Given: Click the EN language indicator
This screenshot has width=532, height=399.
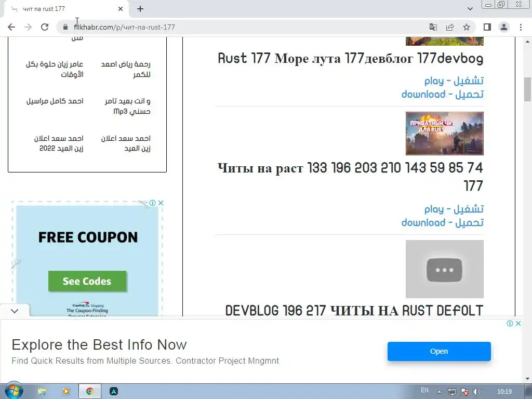Looking at the screenshot, I should pos(424,390).
